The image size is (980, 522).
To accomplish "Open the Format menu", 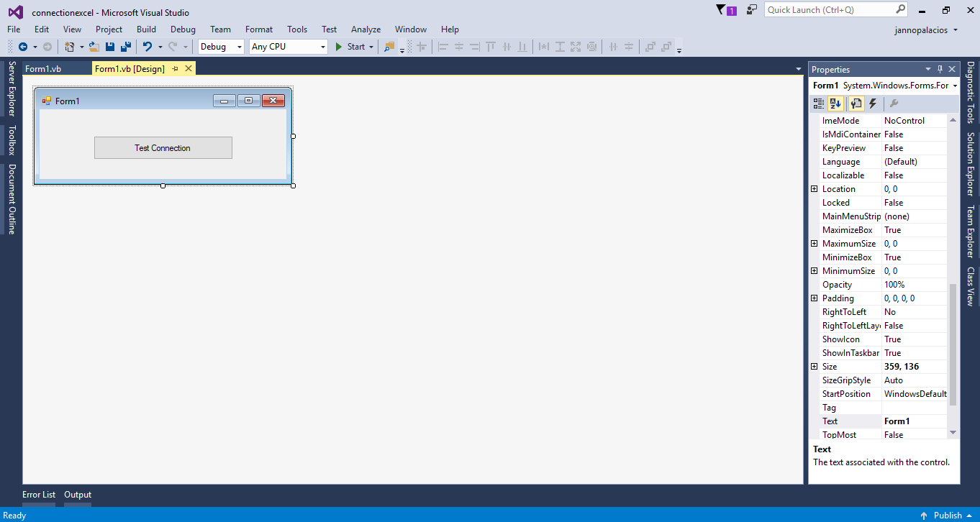I will click(259, 29).
